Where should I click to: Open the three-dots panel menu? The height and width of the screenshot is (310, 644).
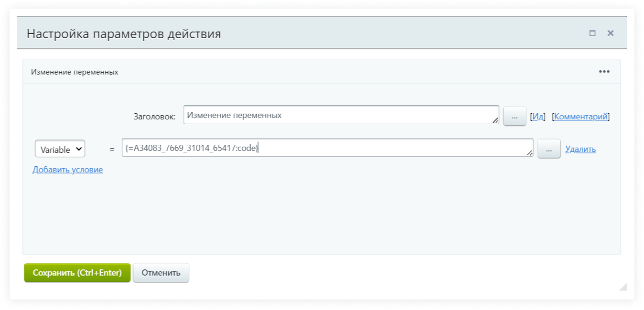[604, 72]
